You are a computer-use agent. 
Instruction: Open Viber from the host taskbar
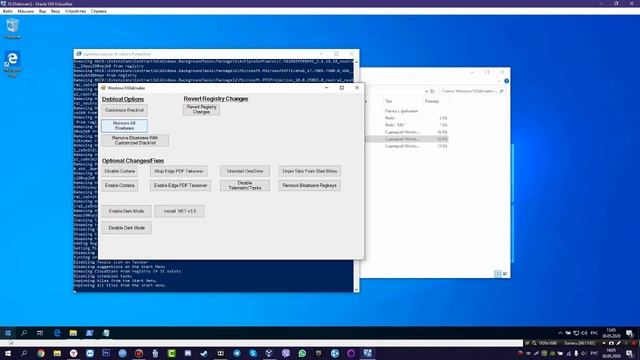pyautogui.click(x=286, y=353)
